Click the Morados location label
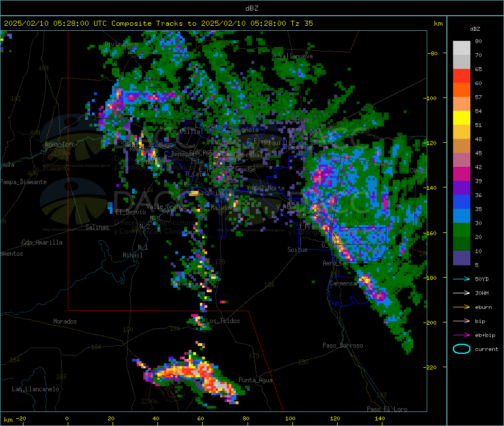The image size is (504, 426). click(65, 321)
